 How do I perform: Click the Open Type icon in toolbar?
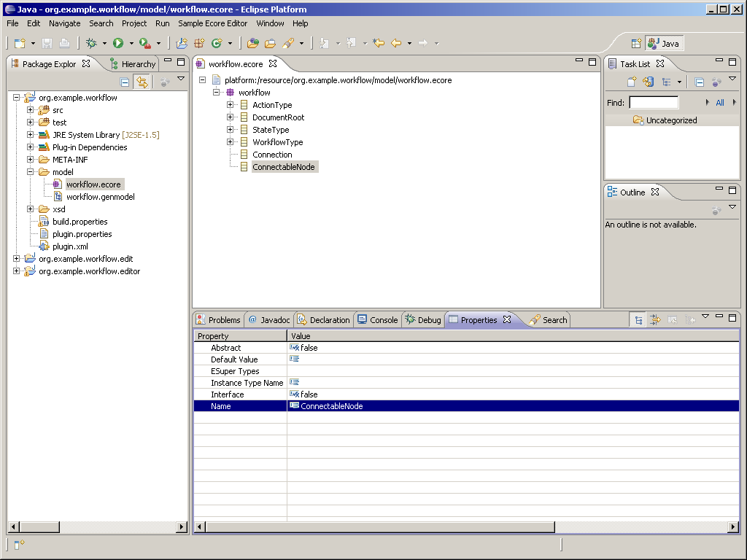click(253, 43)
